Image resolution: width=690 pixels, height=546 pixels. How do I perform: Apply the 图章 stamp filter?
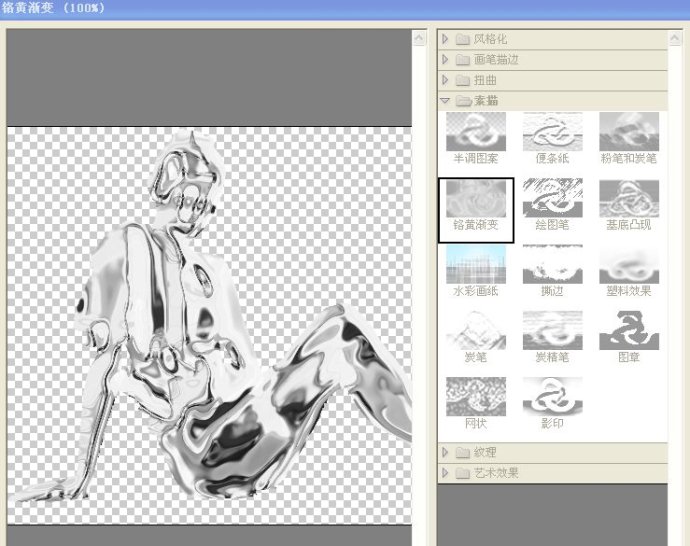point(628,331)
